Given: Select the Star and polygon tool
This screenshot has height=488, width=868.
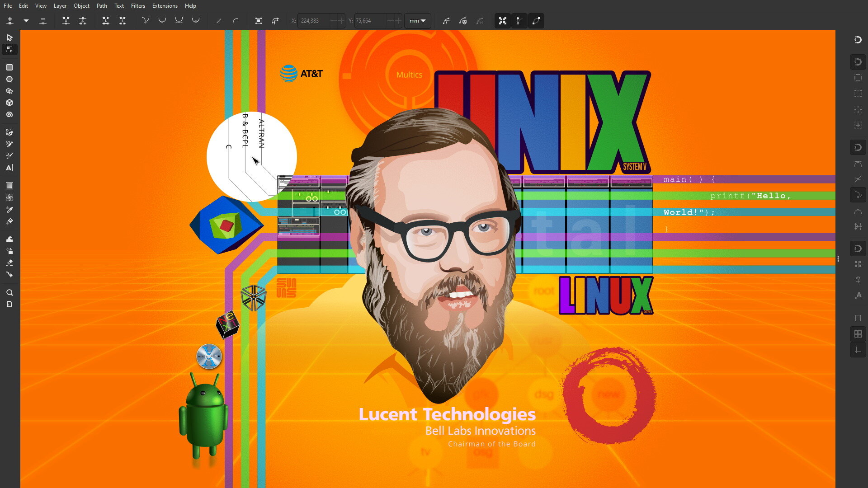Looking at the screenshot, I should pyautogui.click(x=9, y=91).
